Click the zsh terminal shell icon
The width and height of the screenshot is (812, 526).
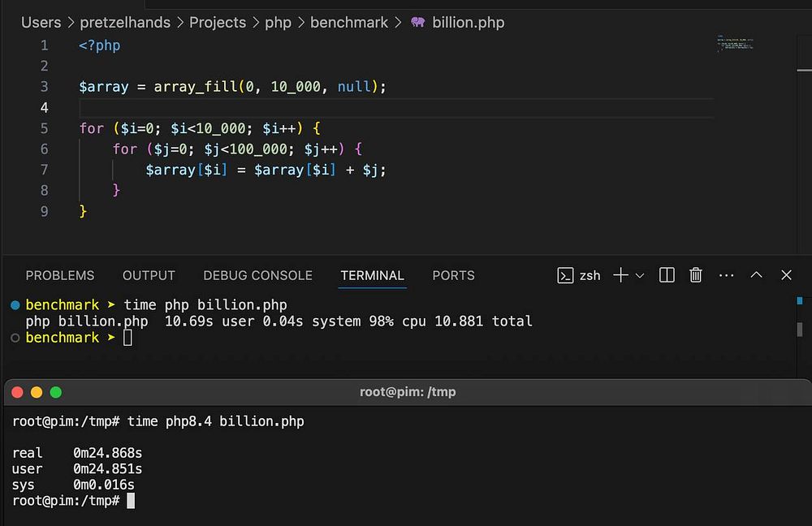point(566,275)
